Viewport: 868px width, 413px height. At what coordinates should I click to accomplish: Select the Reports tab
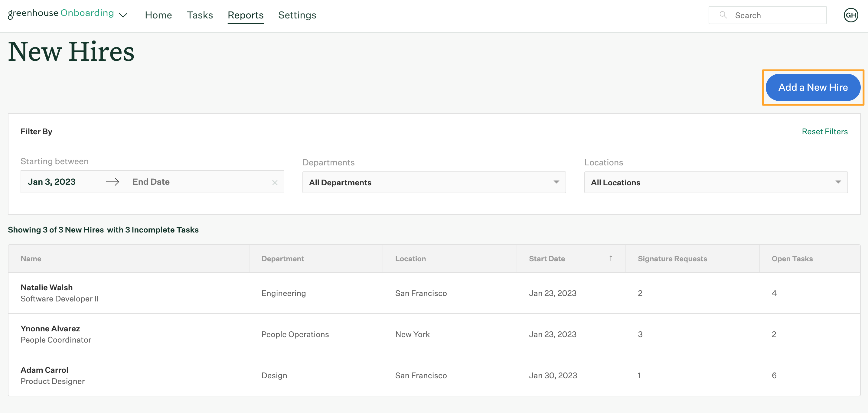tap(246, 15)
